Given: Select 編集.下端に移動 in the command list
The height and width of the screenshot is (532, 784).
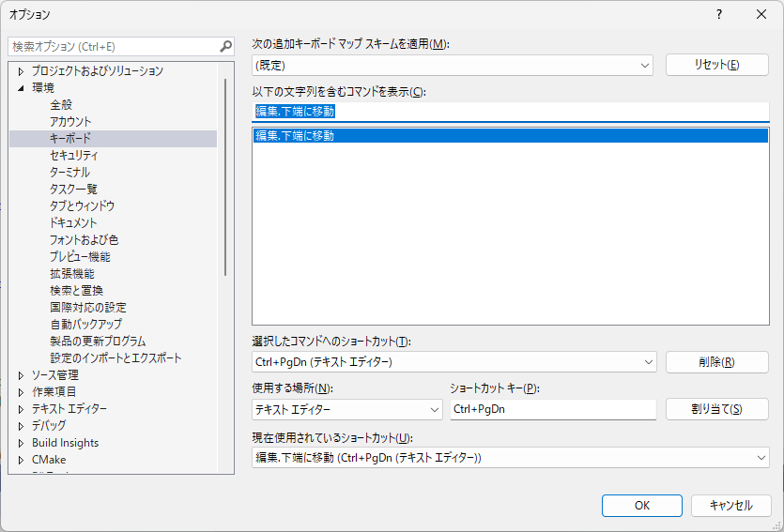Looking at the screenshot, I should coord(511,136).
